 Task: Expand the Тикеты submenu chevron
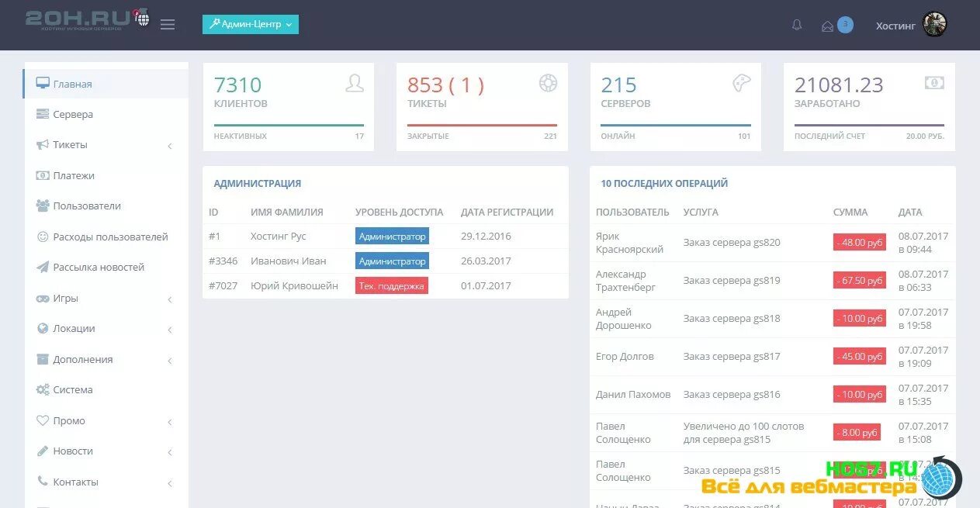pos(169,145)
